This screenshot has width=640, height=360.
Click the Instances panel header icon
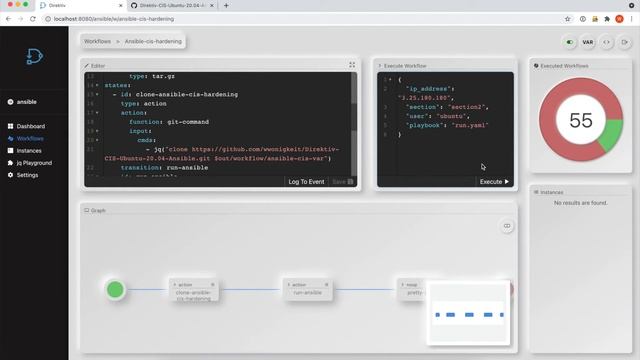pos(536,192)
